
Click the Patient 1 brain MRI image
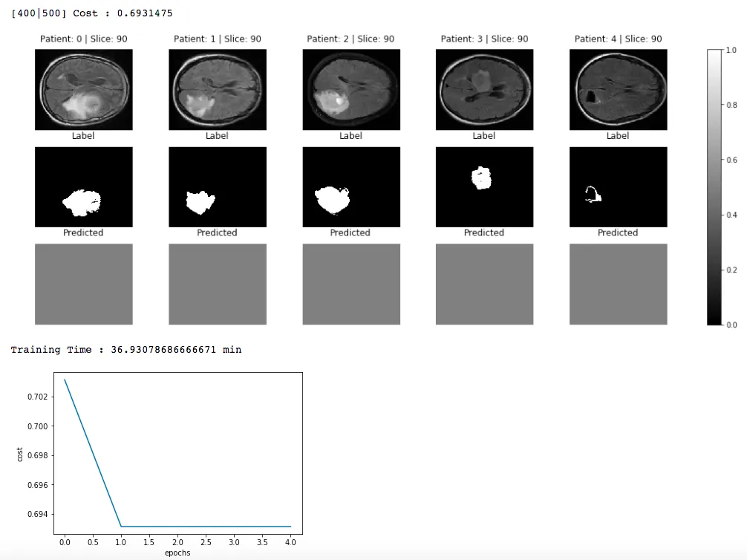click(218, 90)
